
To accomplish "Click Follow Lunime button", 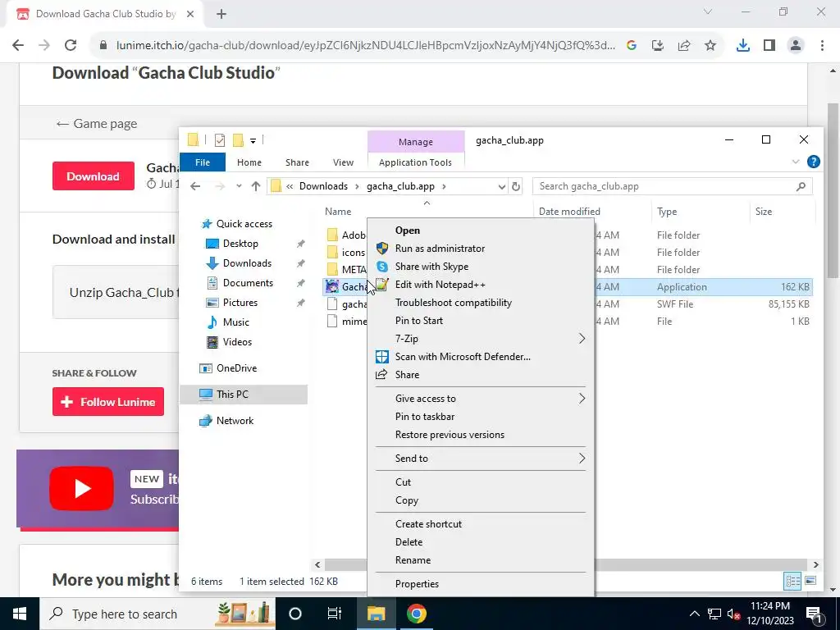I will [108, 402].
